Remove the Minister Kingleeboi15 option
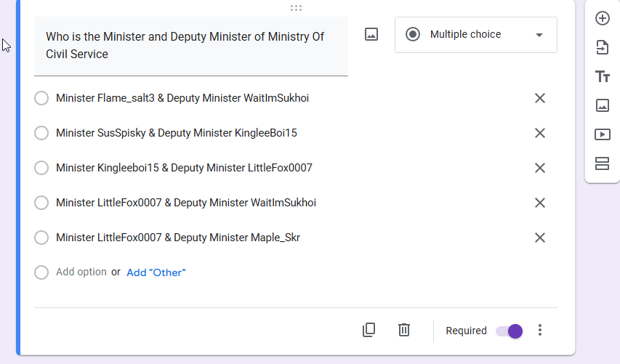Viewport: 620px width, 364px height. point(540,168)
